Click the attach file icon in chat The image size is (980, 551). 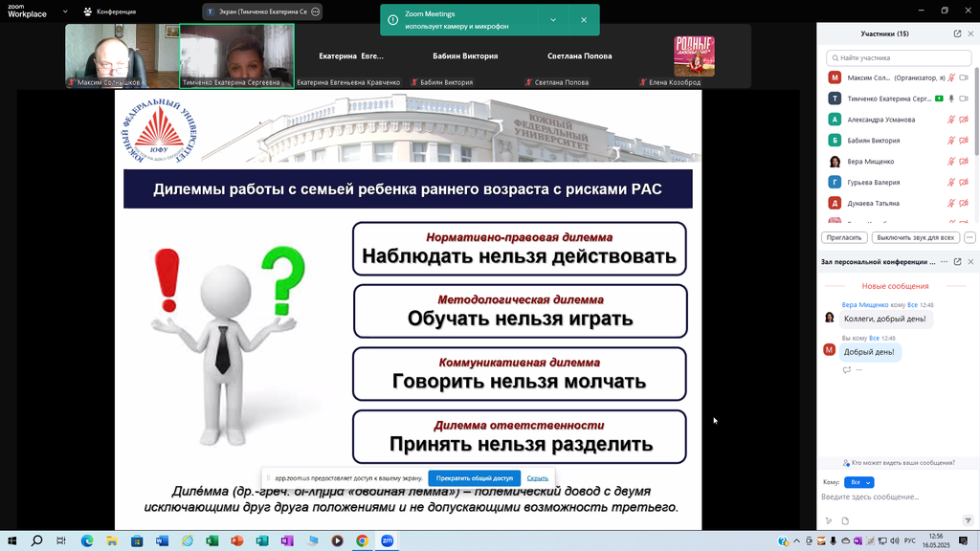[845, 520]
